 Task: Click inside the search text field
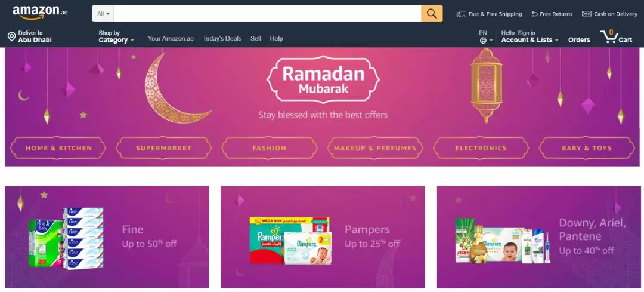pyautogui.click(x=267, y=14)
